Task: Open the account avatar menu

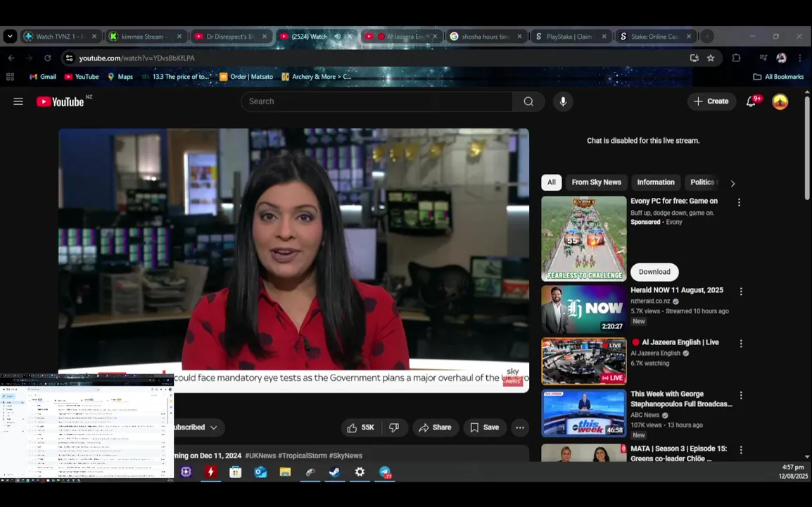Action: coord(780,101)
